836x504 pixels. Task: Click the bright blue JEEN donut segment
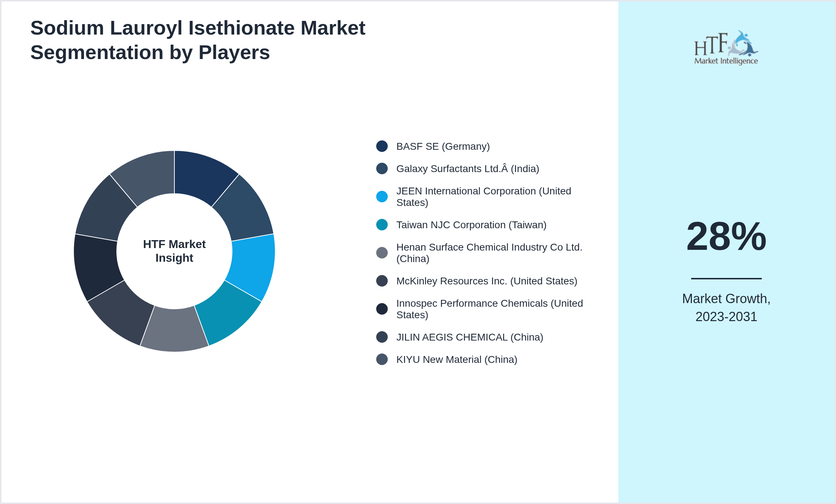253,266
